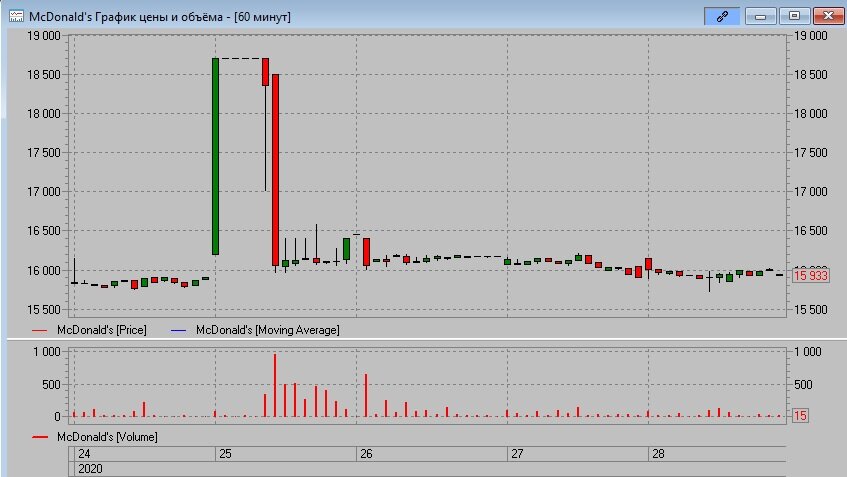Click the 19 000 label on left price axis
Image resolution: width=847 pixels, height=477 pixels.
click(x=44, y=36)
